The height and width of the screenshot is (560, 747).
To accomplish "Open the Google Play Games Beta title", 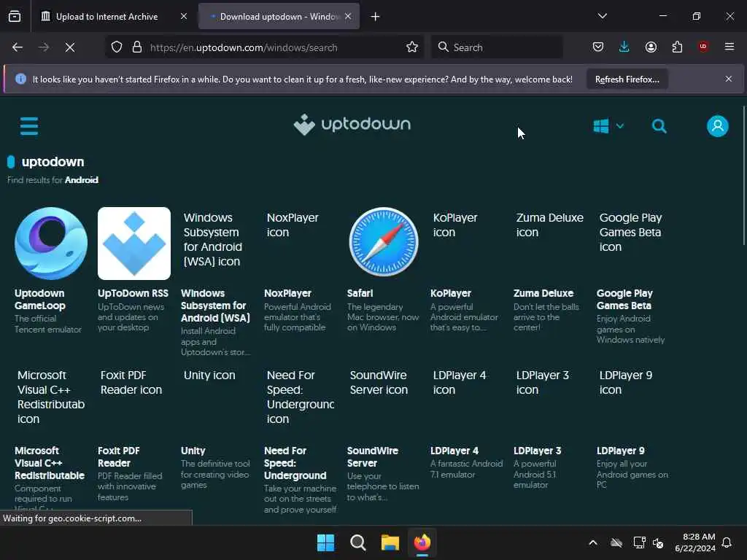I will (624, 300).
